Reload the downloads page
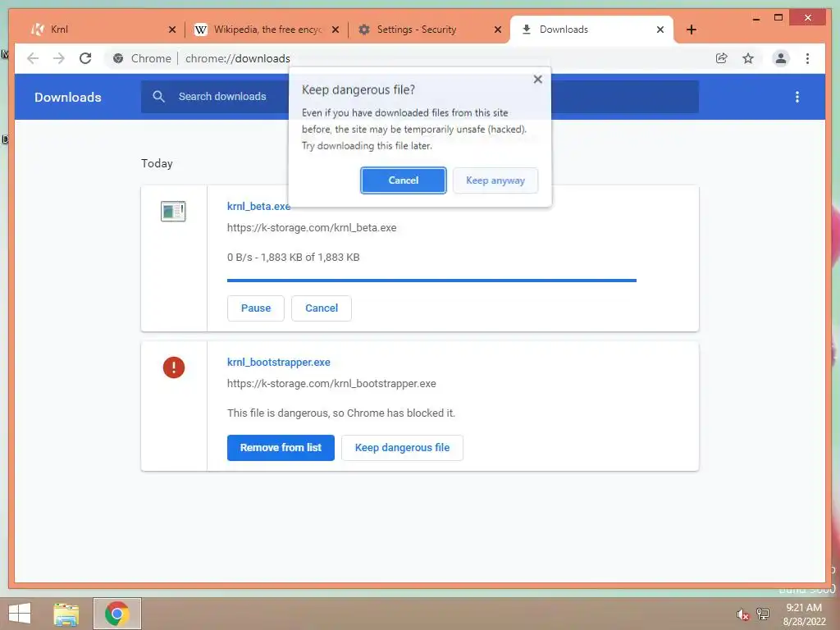The width and height of the screenshot is (840, 630). (x=85, y=58)
